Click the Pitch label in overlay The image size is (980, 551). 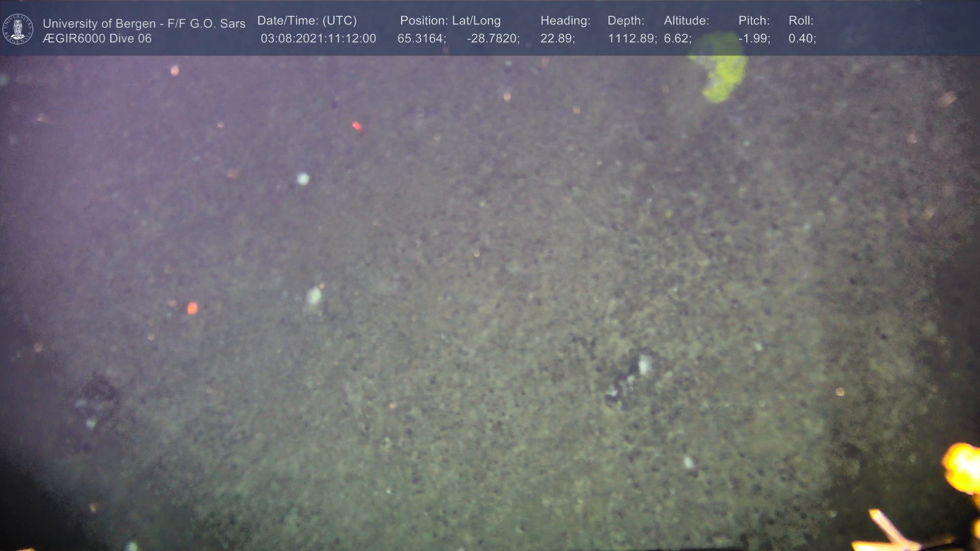coord(754,21)
